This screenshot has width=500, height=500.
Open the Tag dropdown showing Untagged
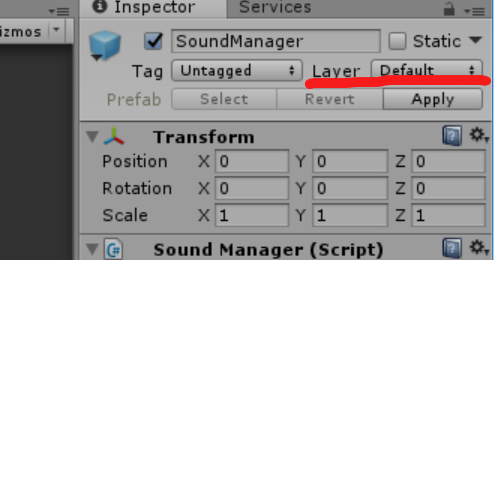pos(237,70)
